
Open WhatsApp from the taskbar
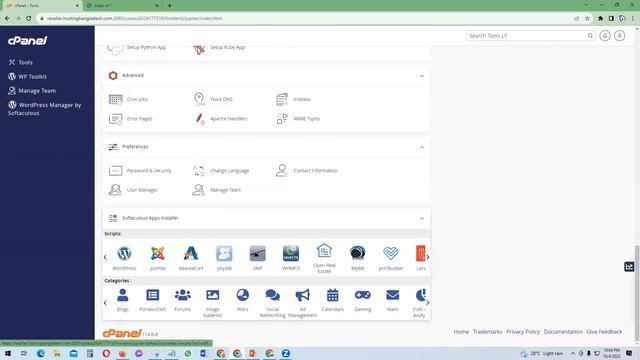pyautogui.click(x=188, y=353)
